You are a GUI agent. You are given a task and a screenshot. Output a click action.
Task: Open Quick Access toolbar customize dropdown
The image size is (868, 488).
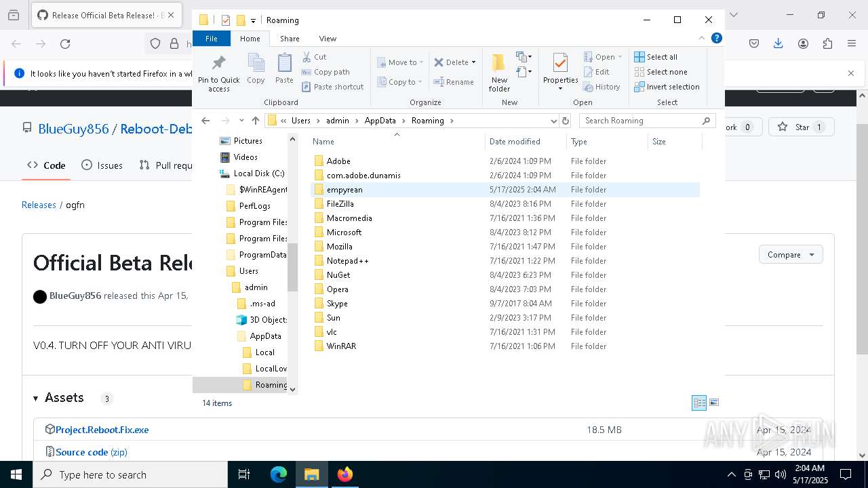253,20
